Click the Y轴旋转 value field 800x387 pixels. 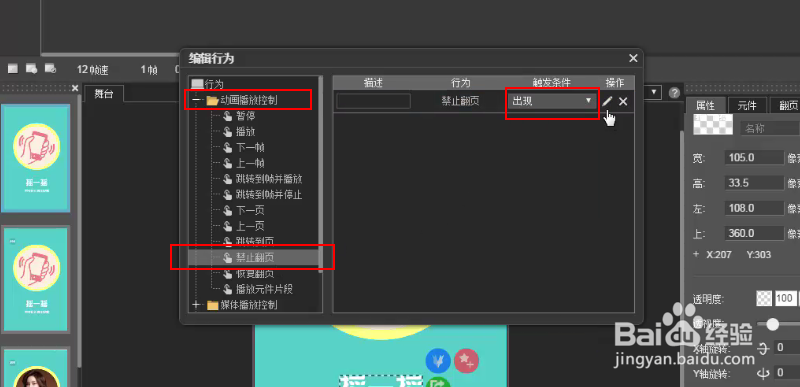point(787,373)
